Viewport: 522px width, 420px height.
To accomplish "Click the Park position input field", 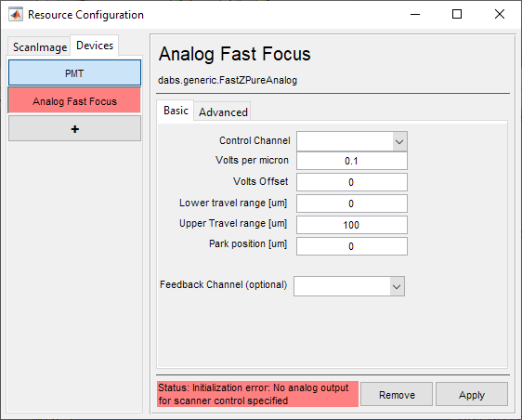I will tap(352, 246).
